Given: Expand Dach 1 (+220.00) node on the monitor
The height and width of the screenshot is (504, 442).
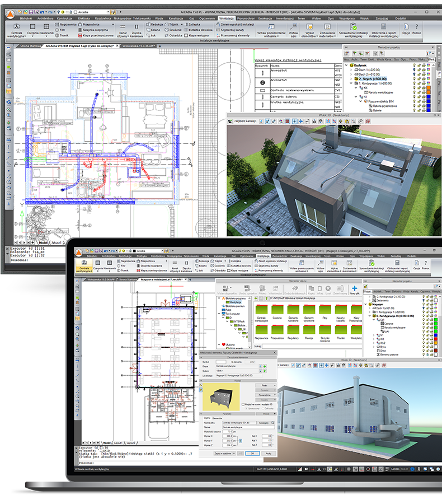Looking at the screenshot, I should [351, 70].
